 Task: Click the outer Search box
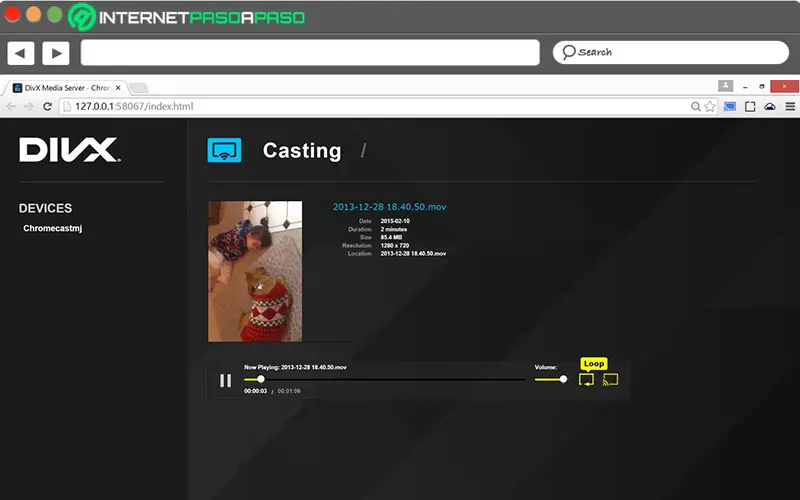(670, 52)
